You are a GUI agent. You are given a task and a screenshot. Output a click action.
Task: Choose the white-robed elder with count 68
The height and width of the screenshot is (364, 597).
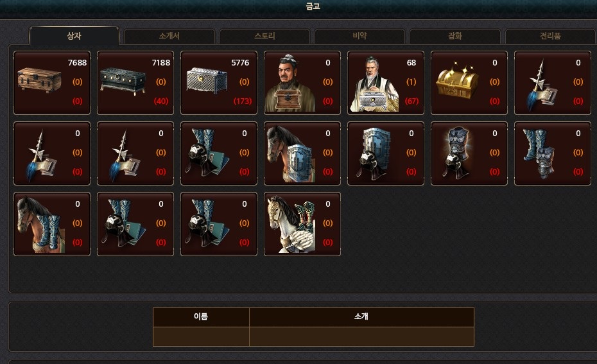(385, 83)
